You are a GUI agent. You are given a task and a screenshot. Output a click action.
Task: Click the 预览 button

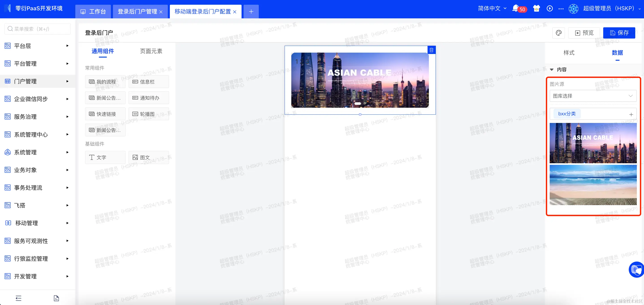pyautogui.click(x=584, y=33)
